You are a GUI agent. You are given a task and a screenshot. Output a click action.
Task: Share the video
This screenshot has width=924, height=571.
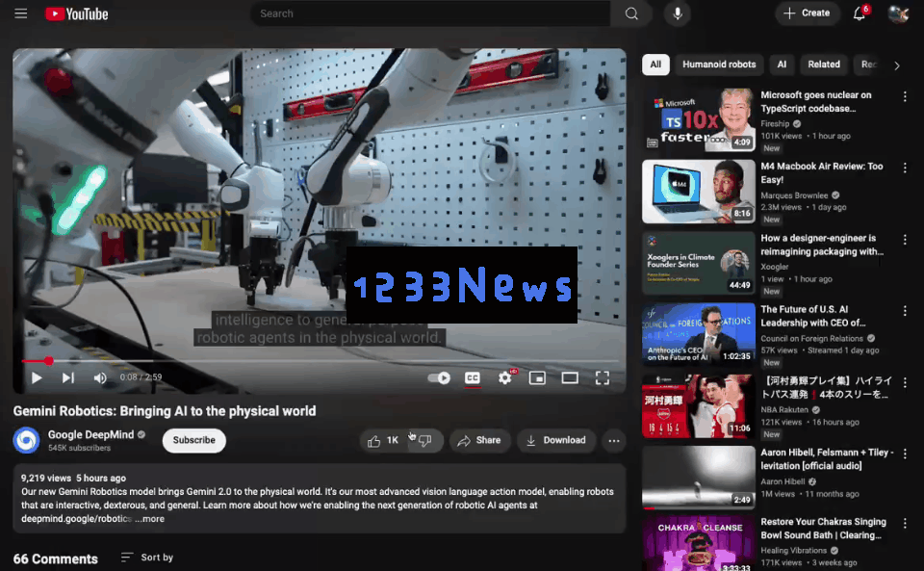tap(479, 440)
